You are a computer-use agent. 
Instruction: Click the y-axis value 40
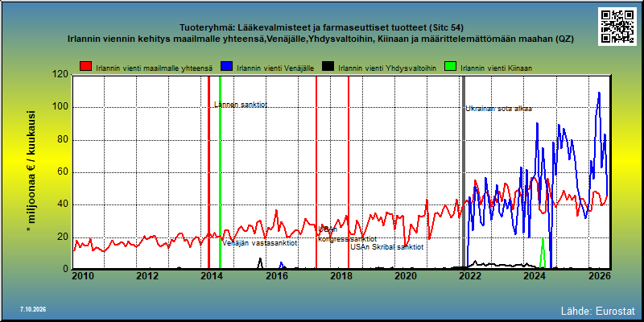[x=64, y=205]
